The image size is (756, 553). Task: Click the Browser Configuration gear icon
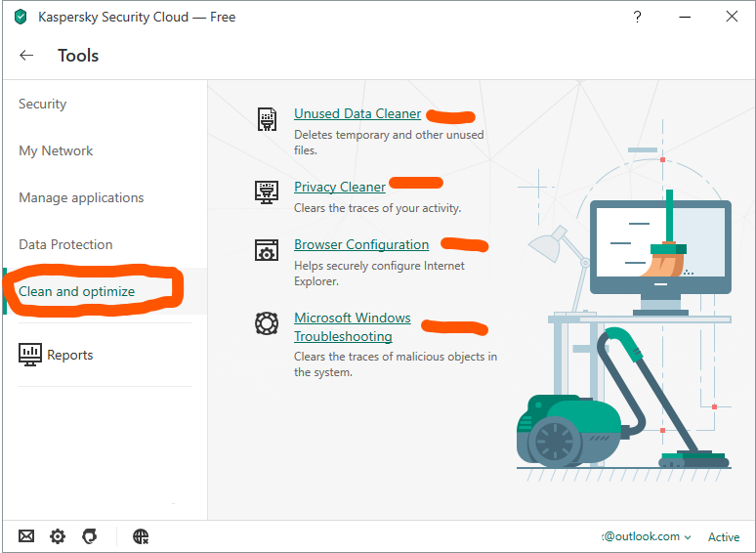pyautogui.click(x=267, y=250)
